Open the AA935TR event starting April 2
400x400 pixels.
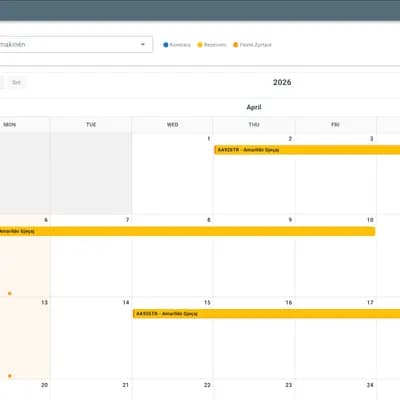click(x=307, y=150)
